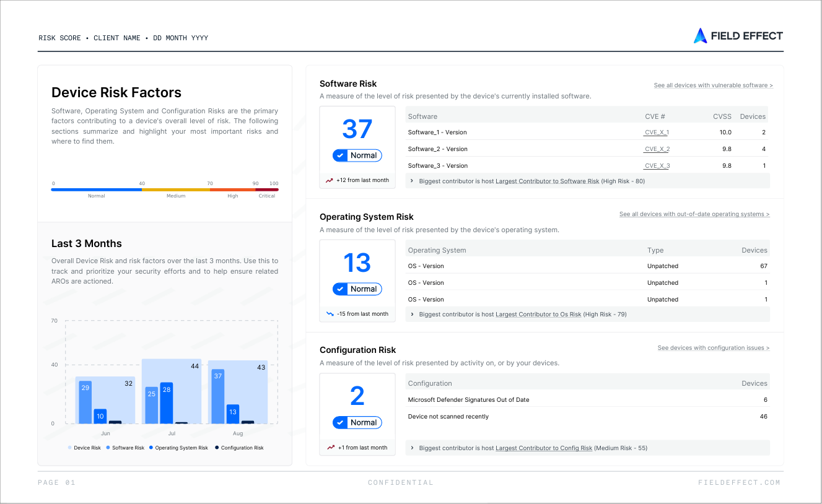Click the Operating System Risk downward trend icon

coord(330,314)
